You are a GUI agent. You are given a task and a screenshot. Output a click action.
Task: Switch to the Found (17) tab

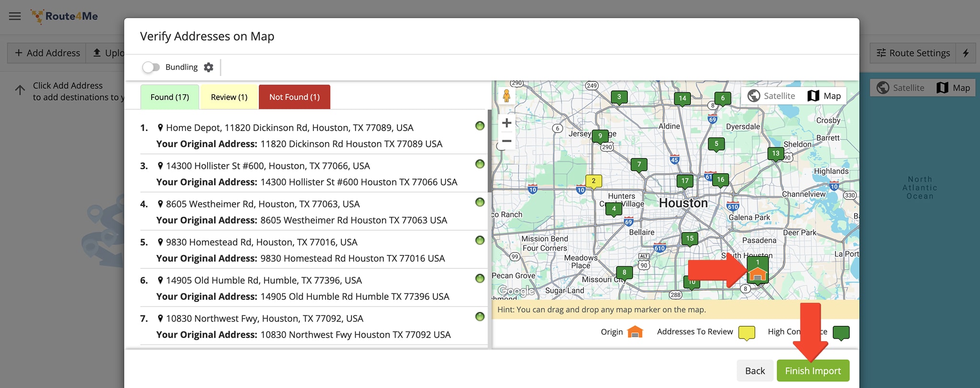169,97
